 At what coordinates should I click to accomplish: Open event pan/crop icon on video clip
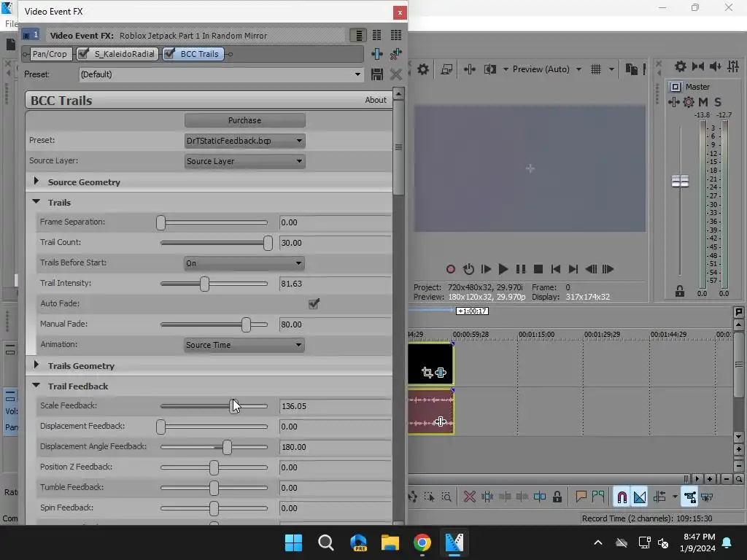coord(427,373)
